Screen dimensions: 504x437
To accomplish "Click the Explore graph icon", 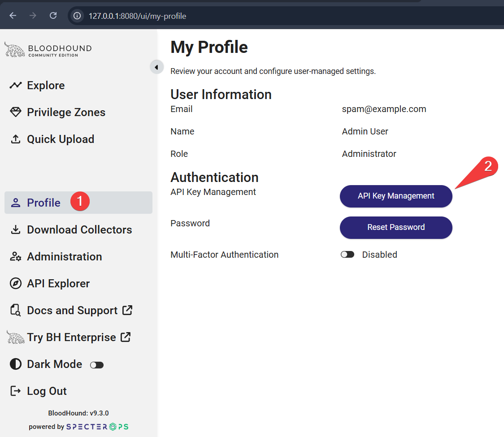I will [x=15, y=85].
